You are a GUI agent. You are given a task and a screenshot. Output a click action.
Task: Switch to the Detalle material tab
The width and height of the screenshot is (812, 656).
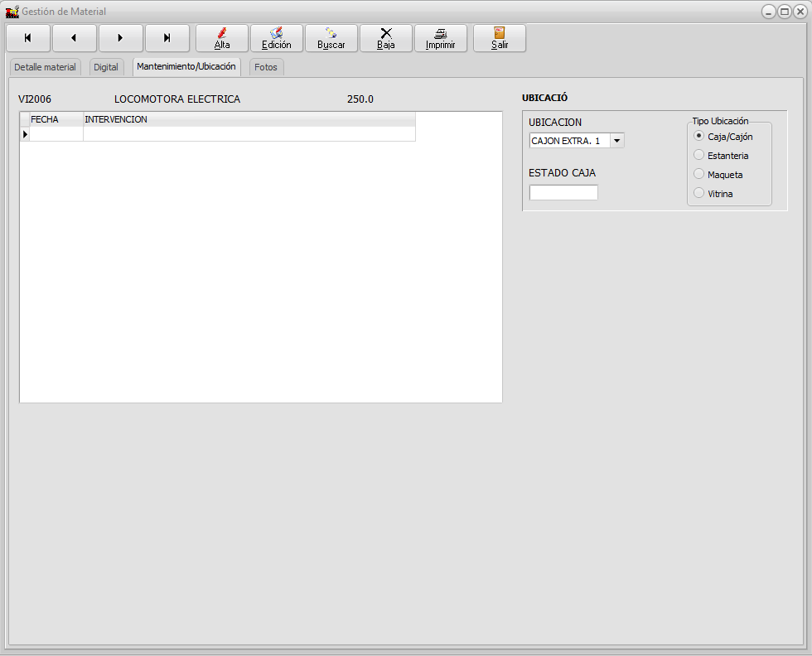point(45,67)
